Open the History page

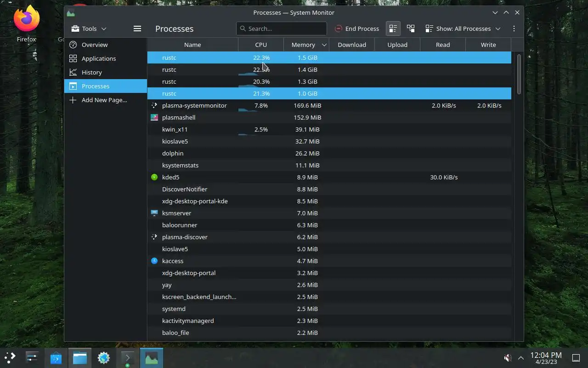point(106,72)
